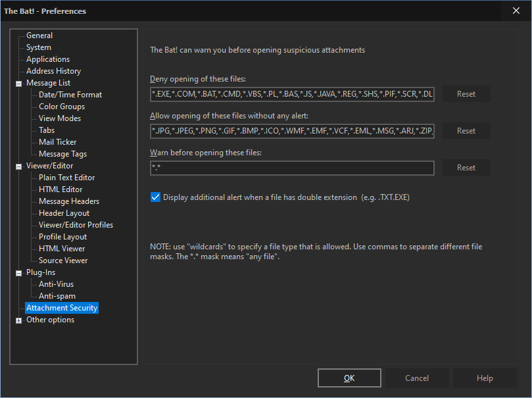Open Profile Layout settings
This screenshot has height=398, width=532.
click(62, 237)
